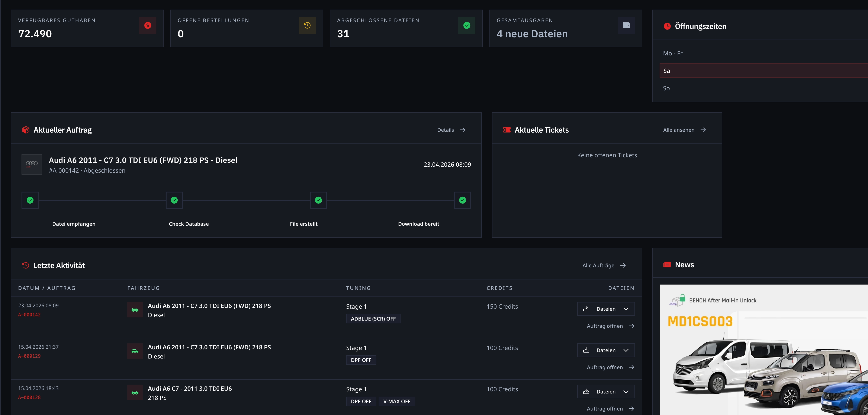
Task: Open the MD1CS003 news banner image
Action: (763, 350)
